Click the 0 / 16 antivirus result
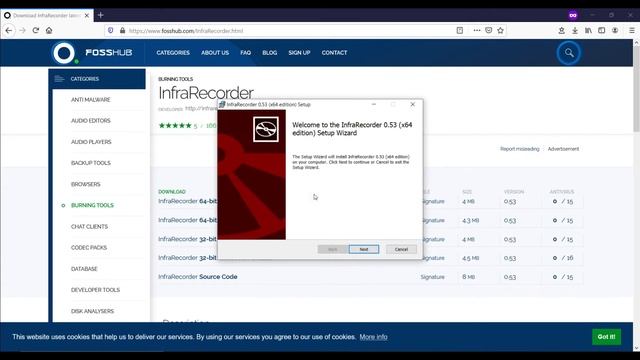 tap(563, 258)
